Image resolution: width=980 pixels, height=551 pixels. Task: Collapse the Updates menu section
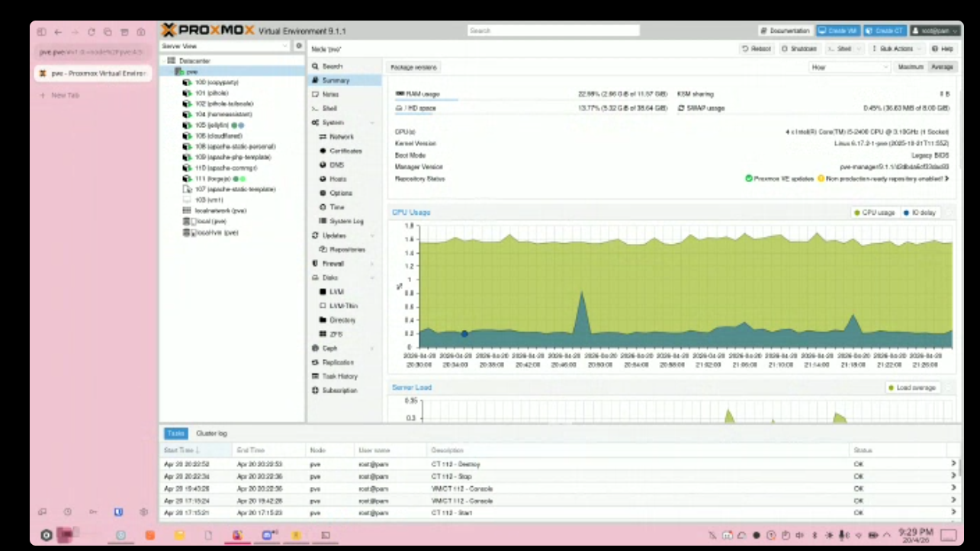[372, 235]
